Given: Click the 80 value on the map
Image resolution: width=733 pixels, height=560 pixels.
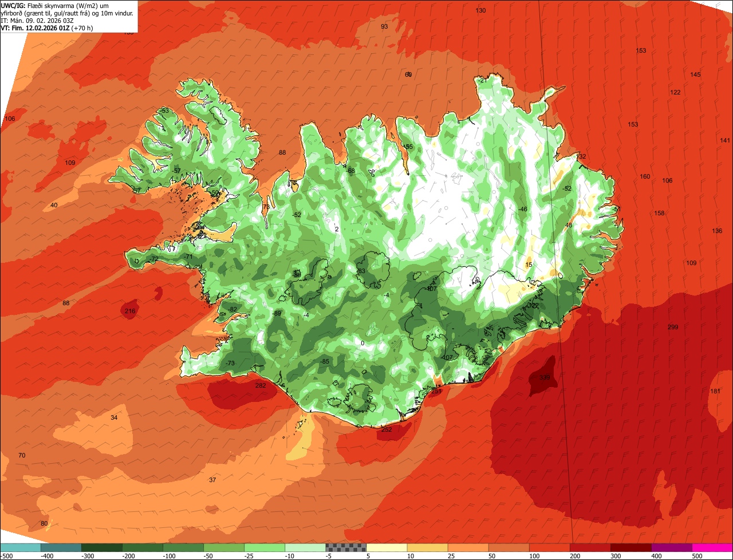Looking at the screenshot, I should coord(44,524).
